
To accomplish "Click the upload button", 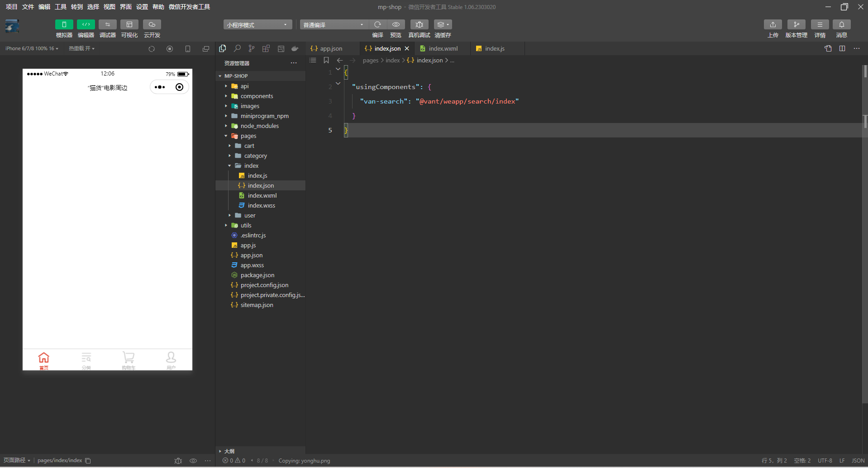I will pyautogui.click(x=773, y=24).
